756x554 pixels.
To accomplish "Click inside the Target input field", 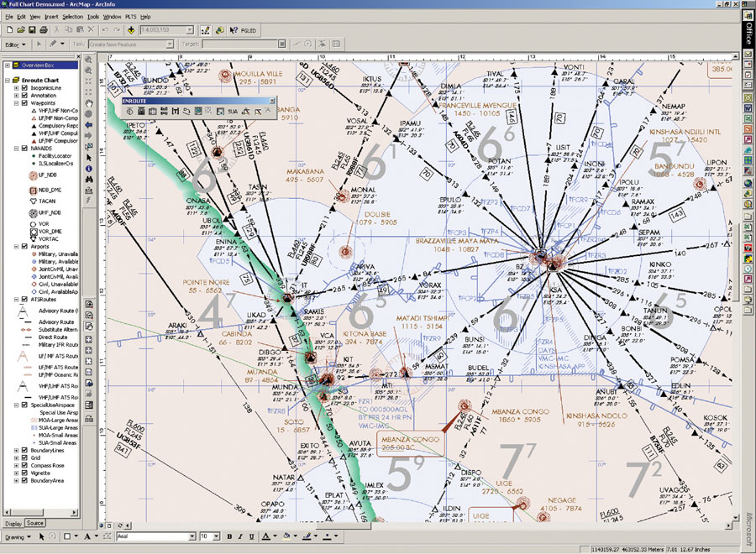I will 240,42.
